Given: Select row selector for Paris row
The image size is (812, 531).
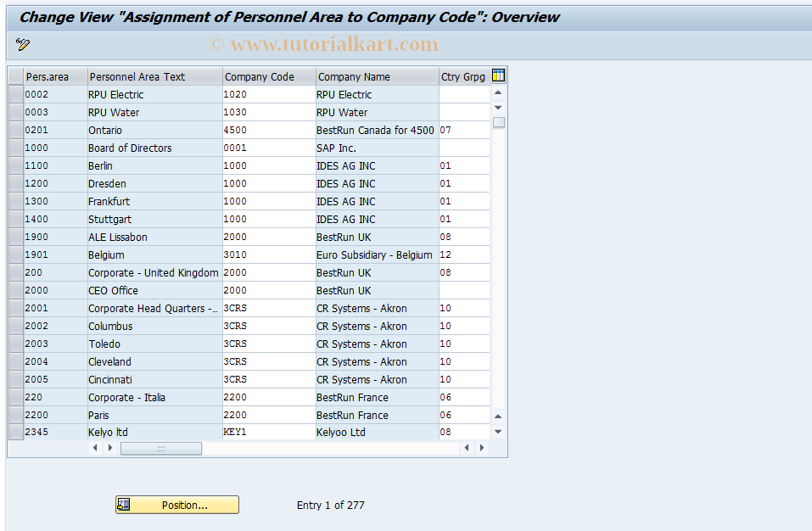Looking at the screenshot, I should point(16,415).
